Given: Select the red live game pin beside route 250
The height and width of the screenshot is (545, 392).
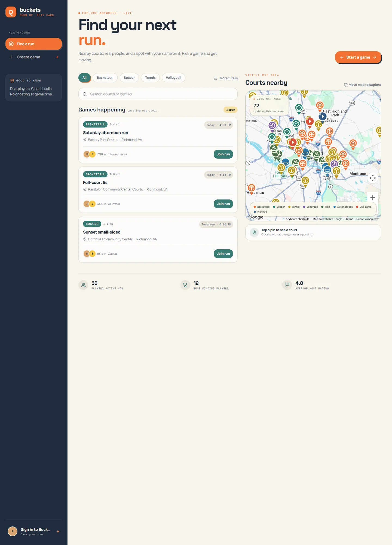Looking at the screenshot, I should 292,143.
